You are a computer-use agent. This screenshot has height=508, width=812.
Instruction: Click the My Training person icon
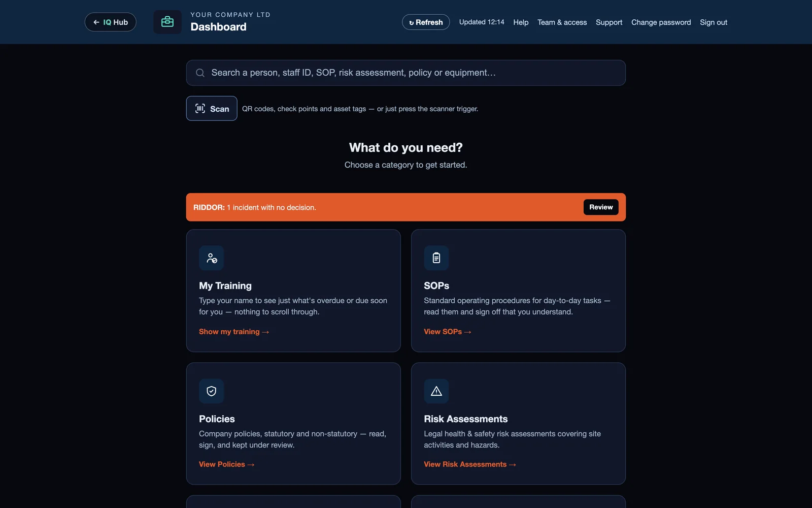point(212,258)
